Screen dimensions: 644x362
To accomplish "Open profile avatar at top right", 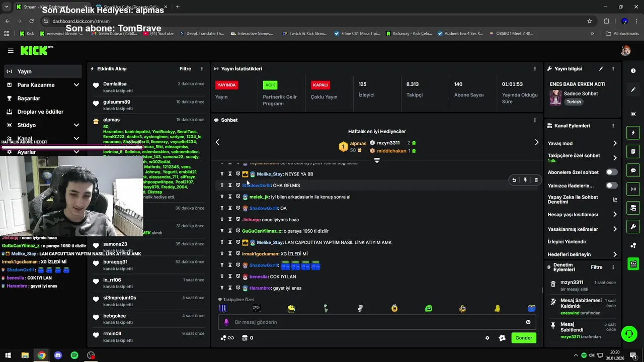I will 625,51.
